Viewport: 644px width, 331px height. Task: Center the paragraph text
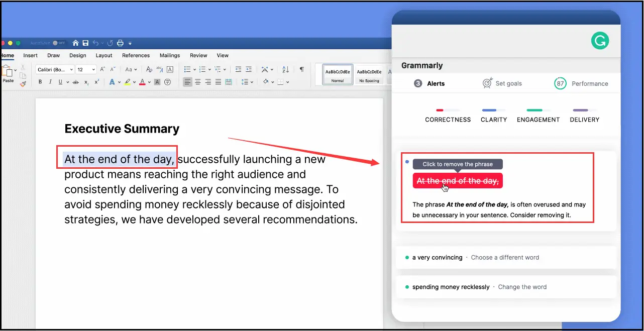point(198,82)
